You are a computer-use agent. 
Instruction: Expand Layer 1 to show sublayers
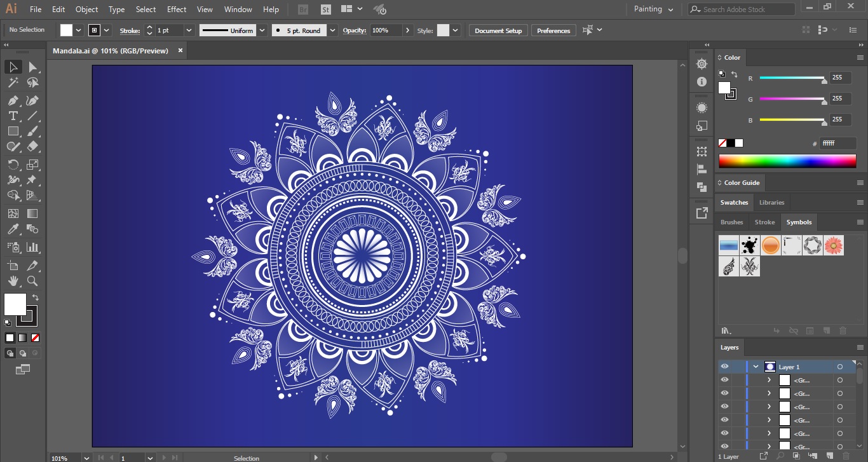[x=756, y=367]
